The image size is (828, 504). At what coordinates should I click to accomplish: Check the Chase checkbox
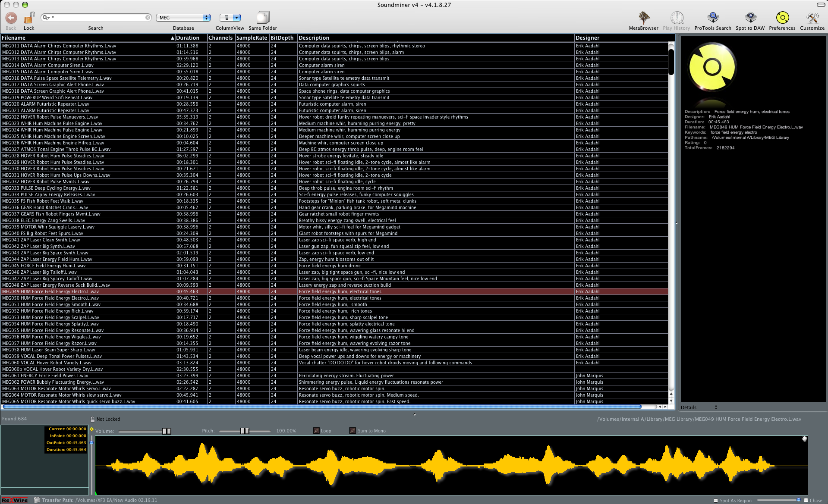point(806,501)
